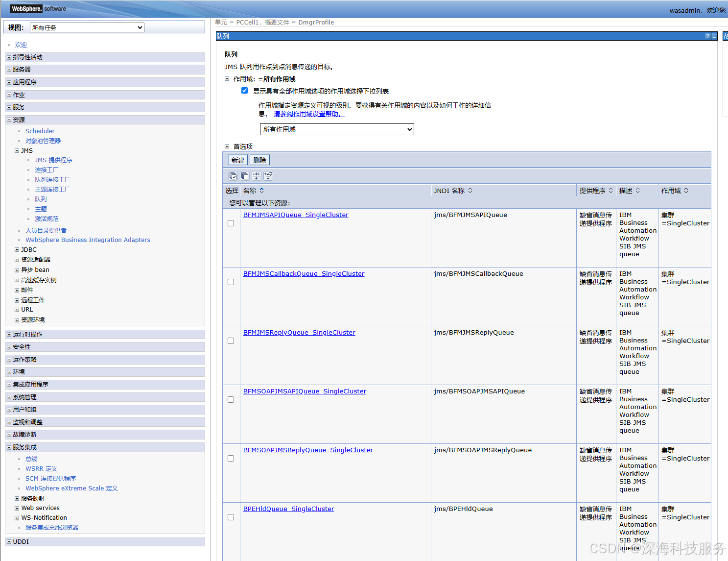This screenshot has width=728, height=561.
Task: Open BFMJMSCallbackQueue_SingleCluster queue link
Action: click(x=304, y=274)
